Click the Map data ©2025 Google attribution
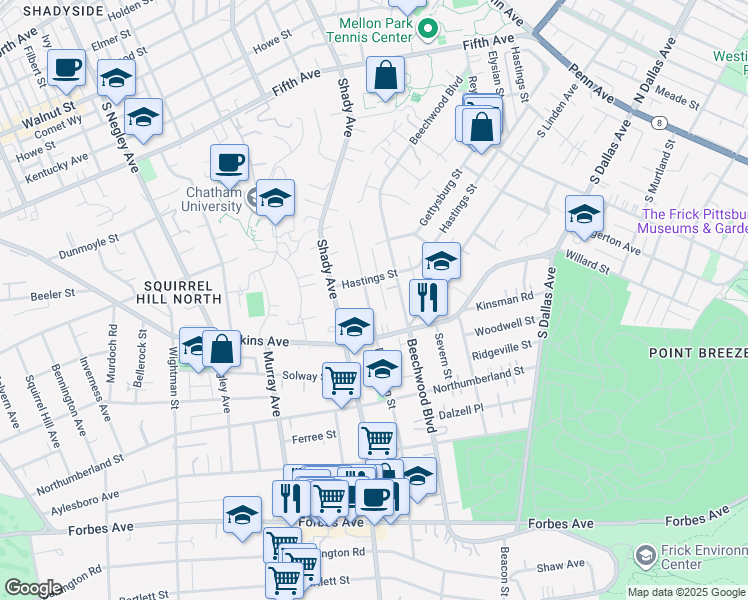Image resolution: width=748 pixels, height=600 pixels. [x=685, y=592]
